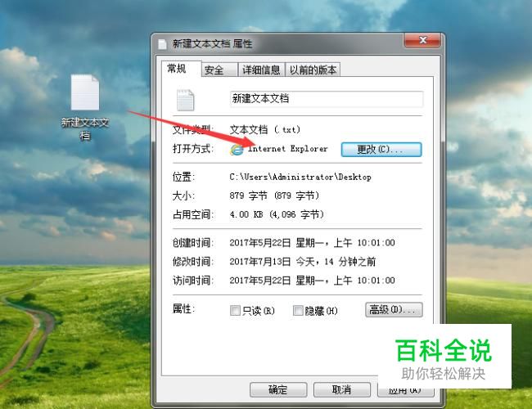Enable the 只读 read-only checkbox
The width and height of the screenshot is (532, 409).
pyautogui.click(x=235, y=310)
